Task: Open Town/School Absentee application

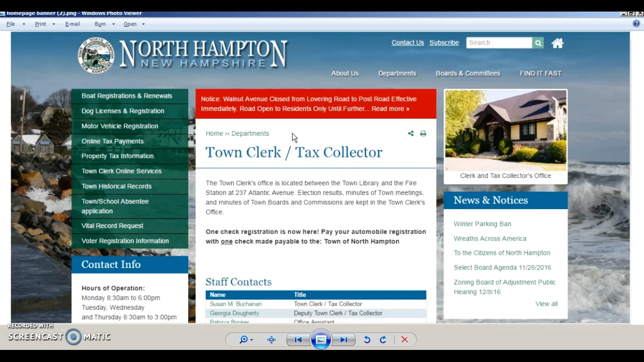Action: 130,206
